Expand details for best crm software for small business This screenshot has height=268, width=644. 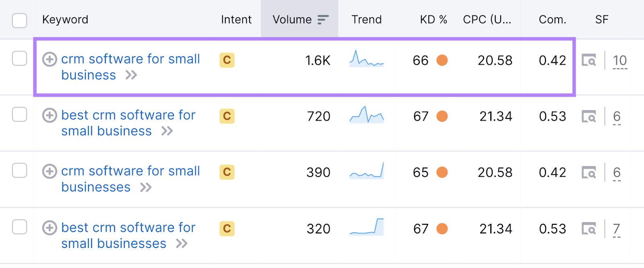(49, 116)
